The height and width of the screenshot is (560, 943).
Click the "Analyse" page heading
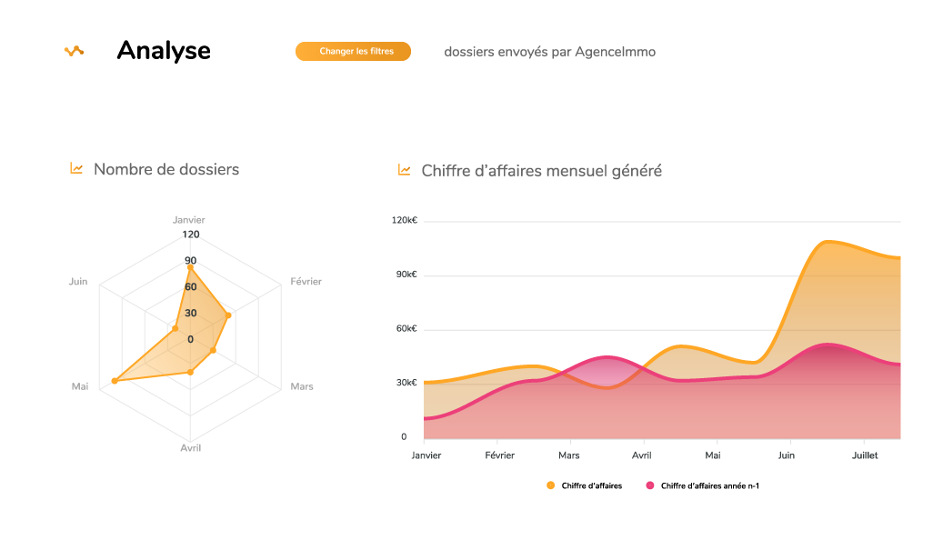tap(164, 51)
